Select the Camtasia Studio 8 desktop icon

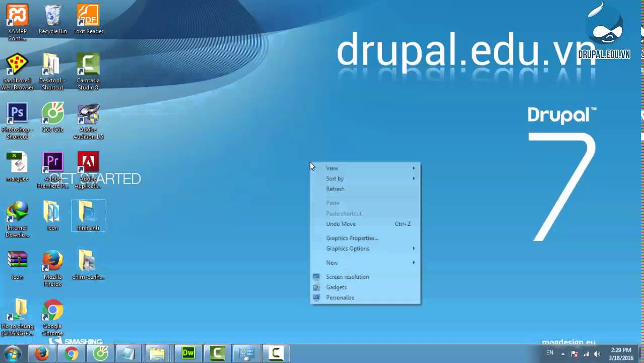(88, 72)
